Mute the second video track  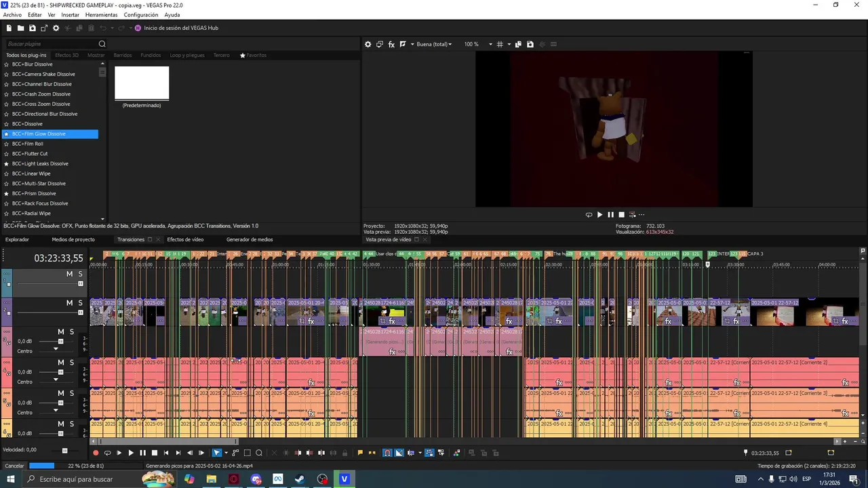(69, 303)
